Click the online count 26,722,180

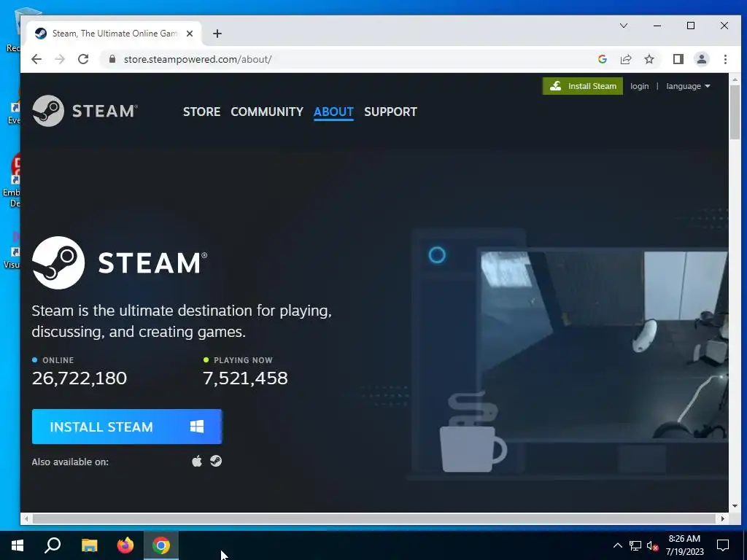(80, 378)
